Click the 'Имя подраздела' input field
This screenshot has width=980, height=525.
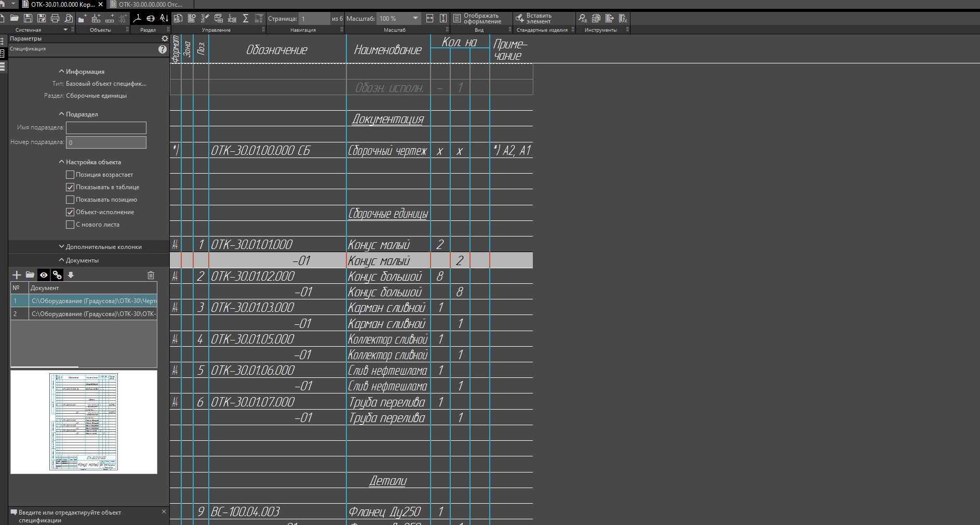pyautogui.click(x=106, y=127)
